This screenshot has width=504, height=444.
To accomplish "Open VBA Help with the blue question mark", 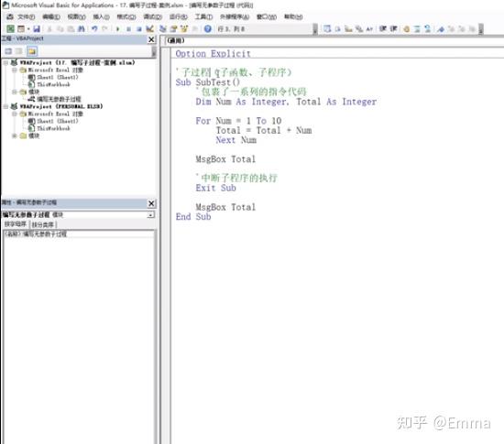I will (x=208, y=29).
